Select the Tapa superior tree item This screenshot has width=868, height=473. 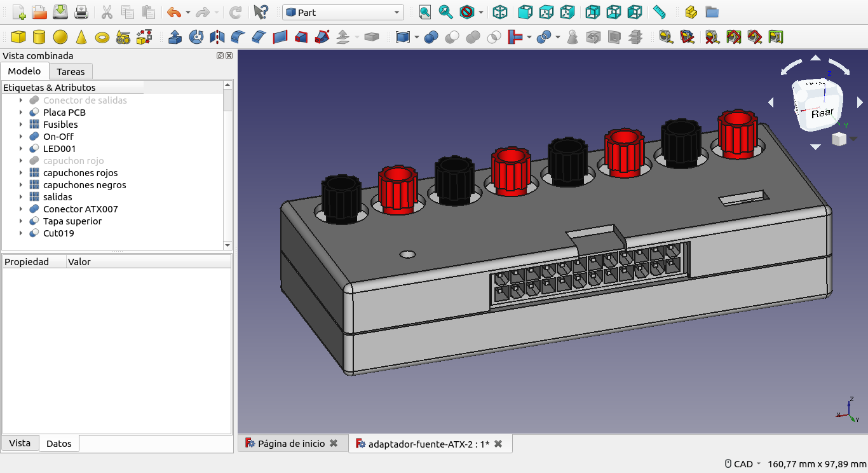point(72,221)
